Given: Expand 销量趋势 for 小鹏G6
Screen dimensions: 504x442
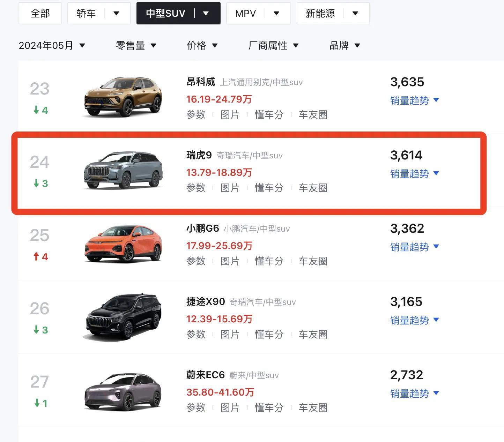Looking at the screenshot, I should click(x=414, y=247).
